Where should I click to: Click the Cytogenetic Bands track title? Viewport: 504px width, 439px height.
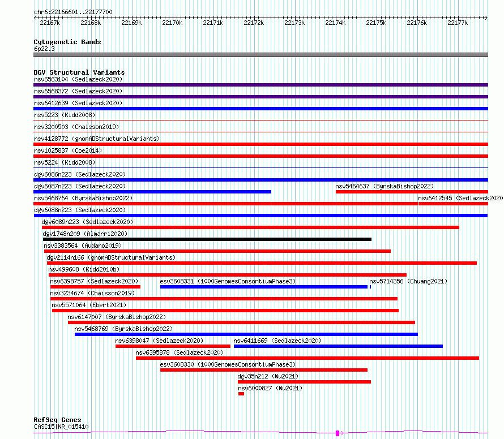pos(67,42)
